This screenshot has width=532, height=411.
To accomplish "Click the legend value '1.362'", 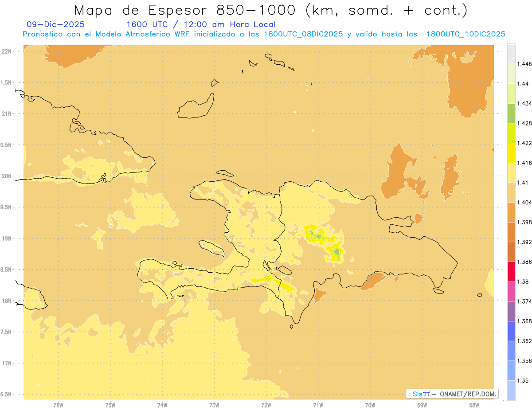I will coord(524,341).
